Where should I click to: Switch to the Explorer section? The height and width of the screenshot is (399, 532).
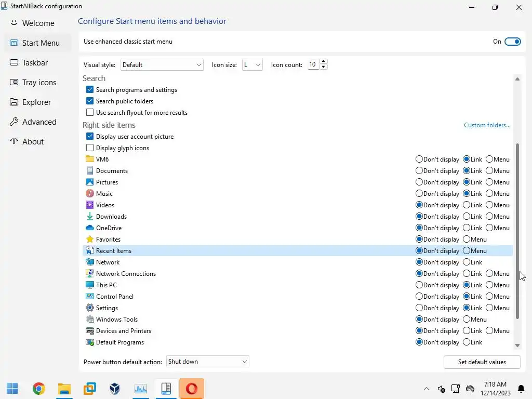38,102
